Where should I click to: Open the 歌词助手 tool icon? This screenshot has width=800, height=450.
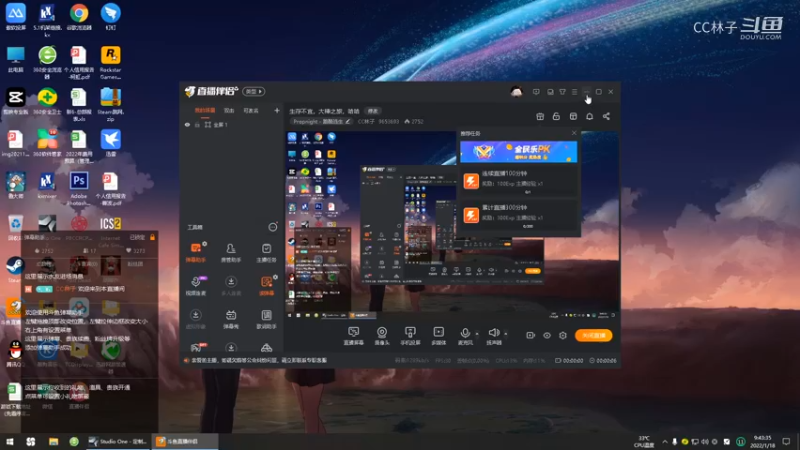click(266, 318)
